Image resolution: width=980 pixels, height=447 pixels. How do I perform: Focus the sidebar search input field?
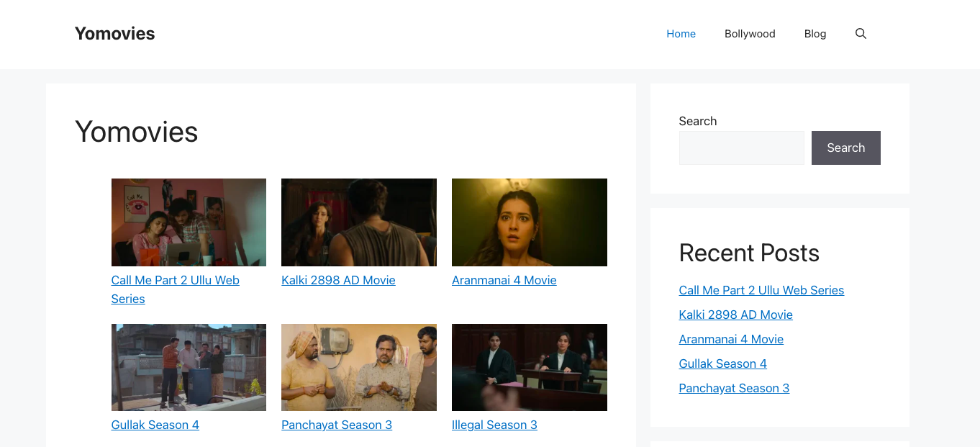click(742, 148)
